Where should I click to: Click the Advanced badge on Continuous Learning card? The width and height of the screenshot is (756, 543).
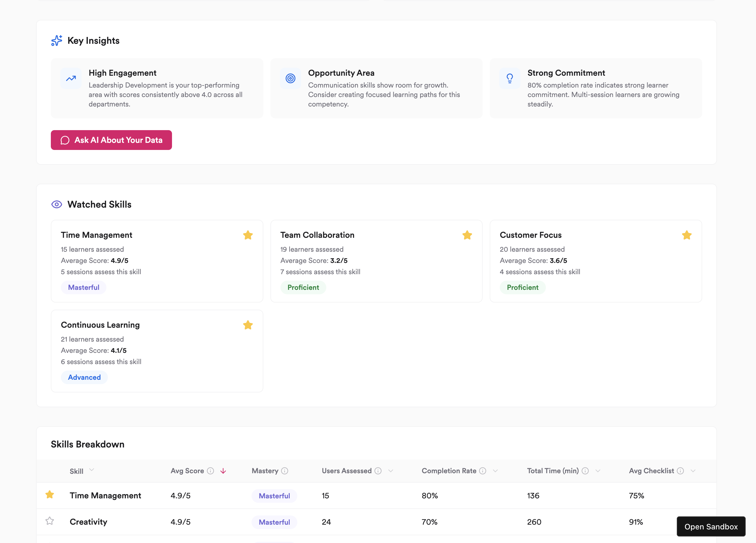click(84, 377)
